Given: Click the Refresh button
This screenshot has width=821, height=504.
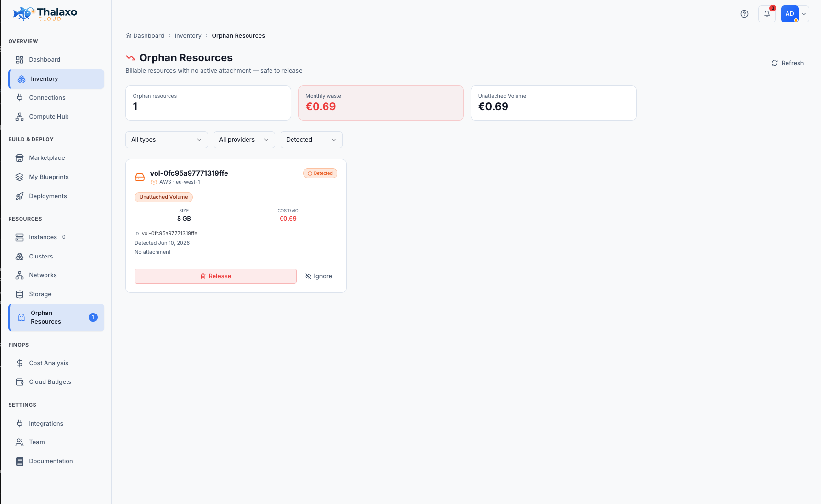Looking at the screenshot, I should click(787, 63).
